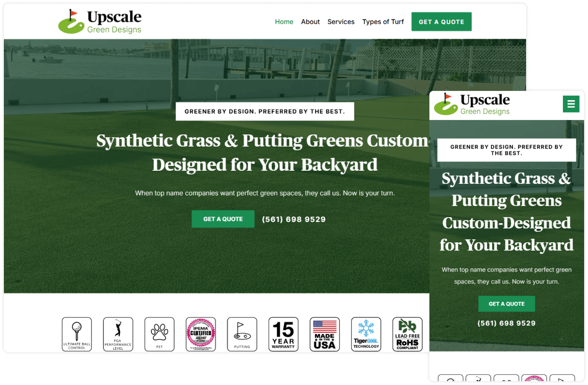
Task: Tap the mobile view Get a Quote button
Action: coord(506,304)
